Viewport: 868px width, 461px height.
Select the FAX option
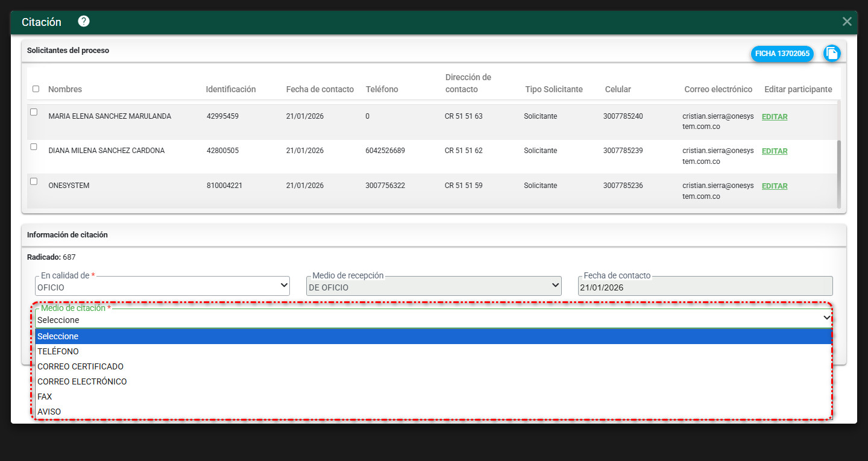click(x=45, y=397)
